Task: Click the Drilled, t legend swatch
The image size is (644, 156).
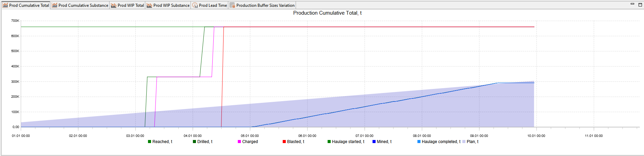Action: pos(194,142)
